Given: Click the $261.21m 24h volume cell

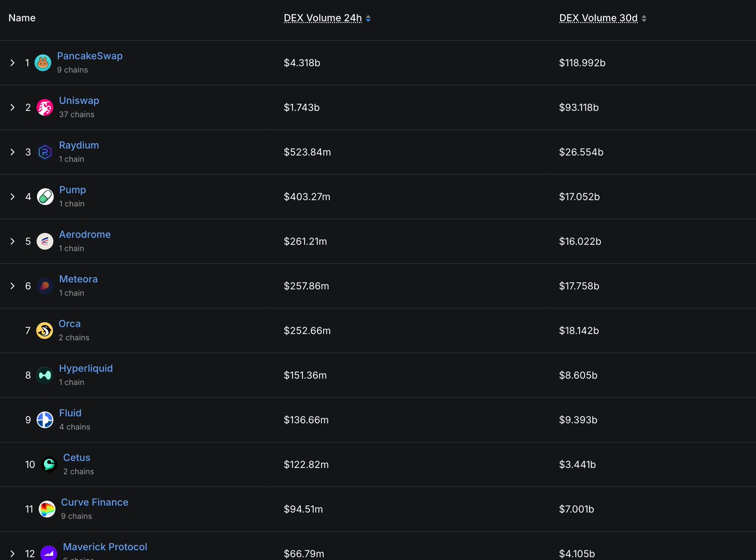Looking at the screenshot, I should click(x=306, y=241).
